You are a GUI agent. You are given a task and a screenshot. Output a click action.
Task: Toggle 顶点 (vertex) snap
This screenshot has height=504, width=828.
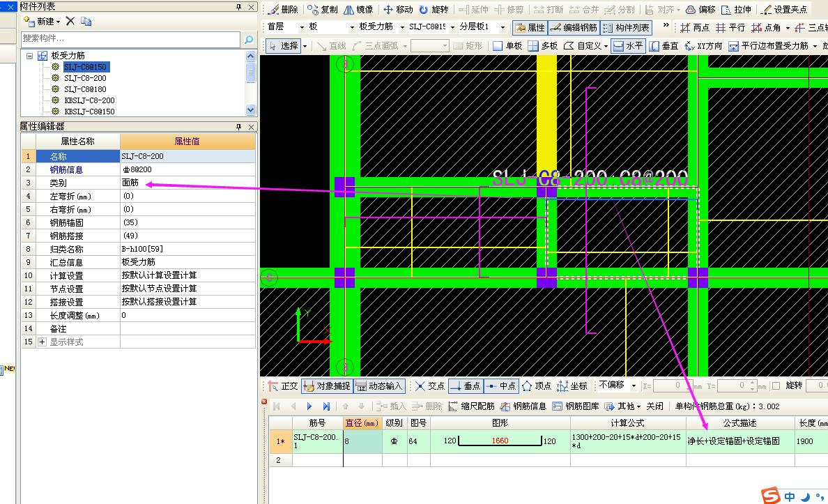[x=537, y=386]
